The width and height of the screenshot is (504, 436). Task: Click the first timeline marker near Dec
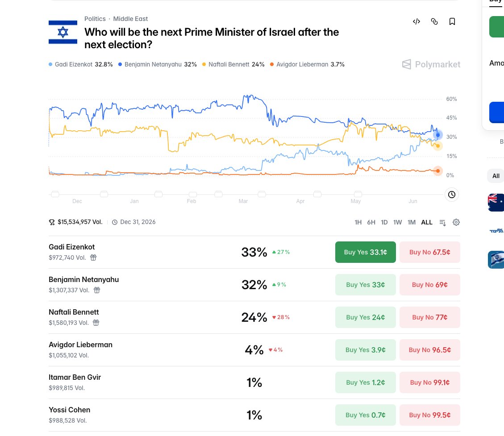tap(55, 194)
